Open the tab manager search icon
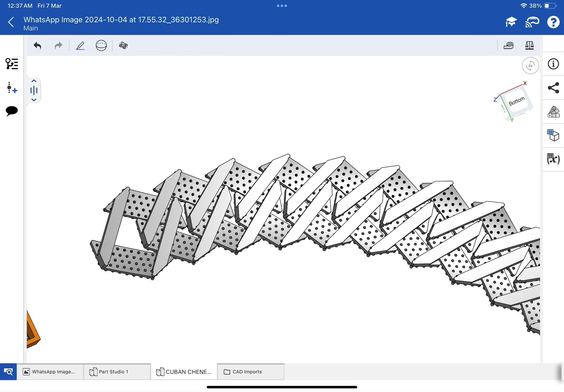 (x=8, y=372)
